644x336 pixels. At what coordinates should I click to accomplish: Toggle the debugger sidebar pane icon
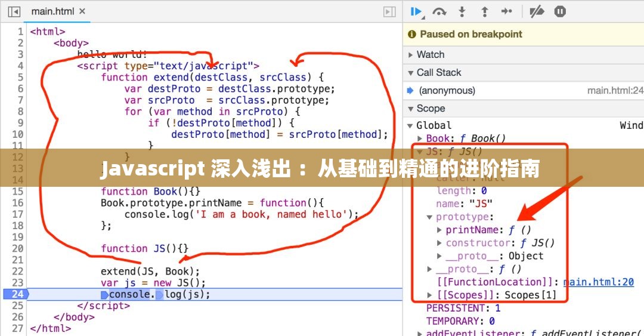tap(389, 11)
